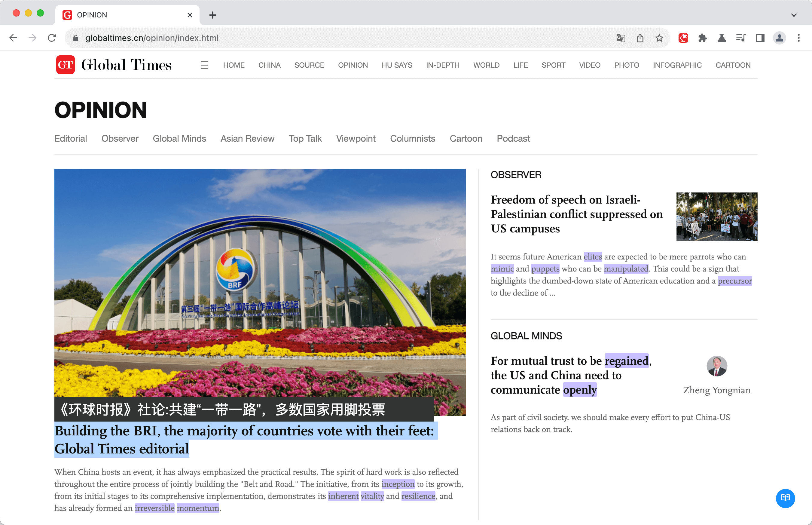Screen dimensions: 812x525
Task: Open the media control playlist icon
Action: 740,38
